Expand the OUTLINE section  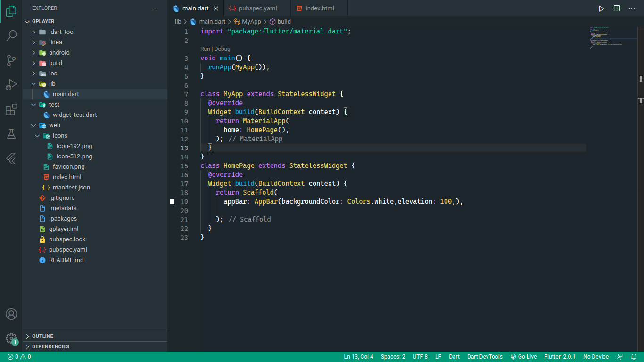pyautogui.click(x=95, y=336)
